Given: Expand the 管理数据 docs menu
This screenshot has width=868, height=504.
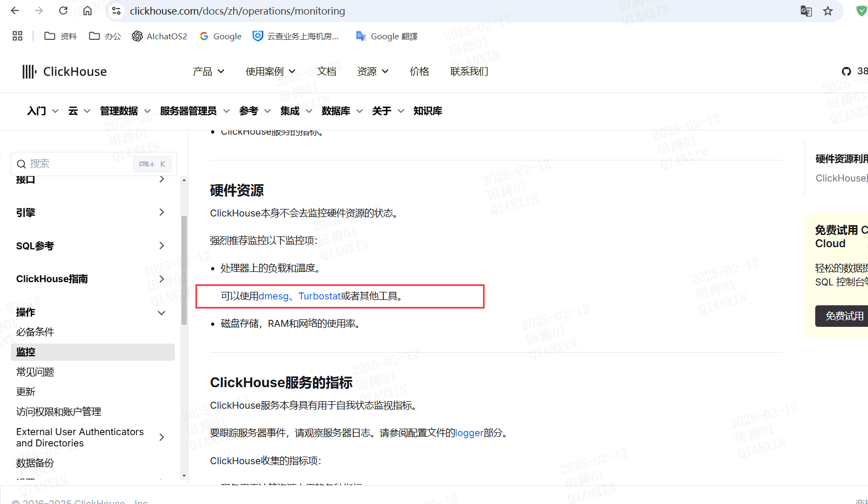Looking at the screenshot, I should point(125,111).
